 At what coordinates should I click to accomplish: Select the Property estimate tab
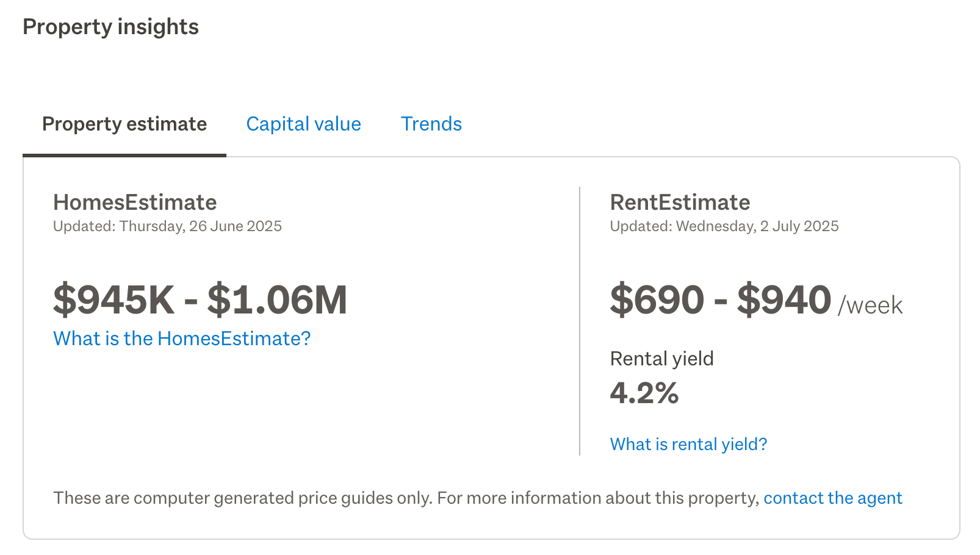point(124,124)
